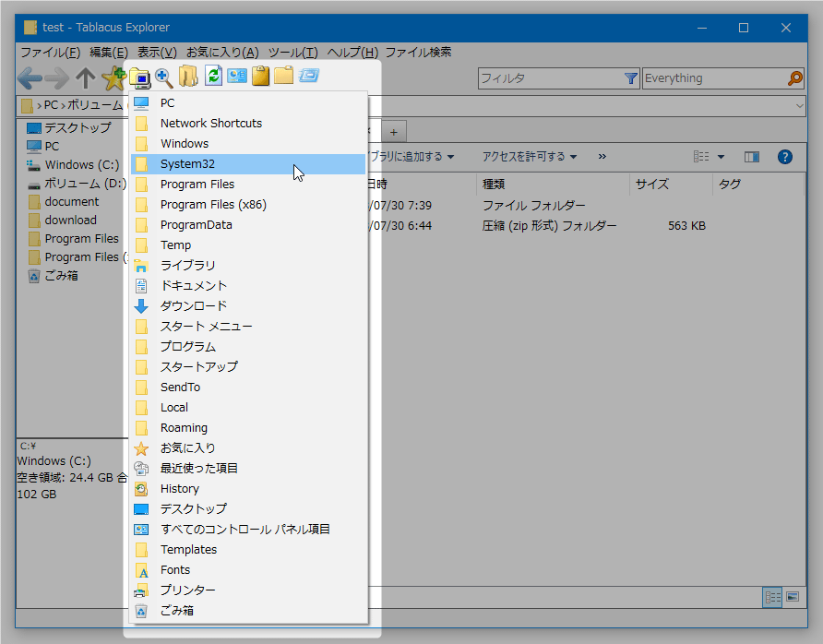Viewport: 823px width, 644px height.
Task: Open History from the popup menu
Action: pyautogui.click(x=248, y=489)
